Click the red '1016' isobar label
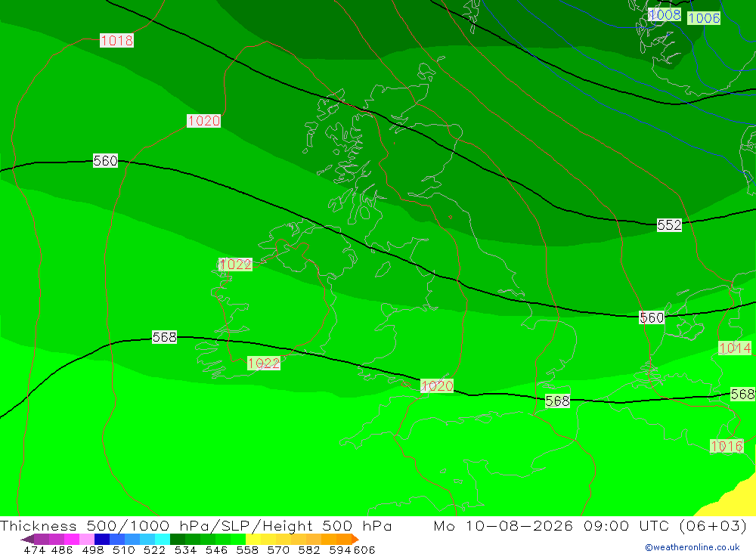 [727, 447]
